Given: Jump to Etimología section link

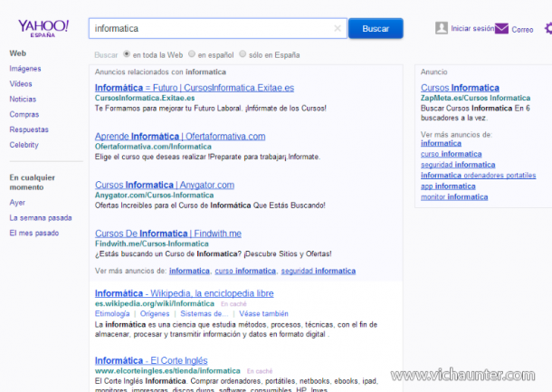Looking at the screenshot, I should [112, 314].
